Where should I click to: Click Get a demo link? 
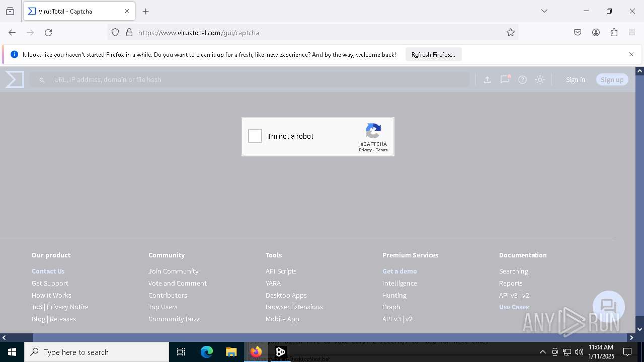(x=399, y=271)
